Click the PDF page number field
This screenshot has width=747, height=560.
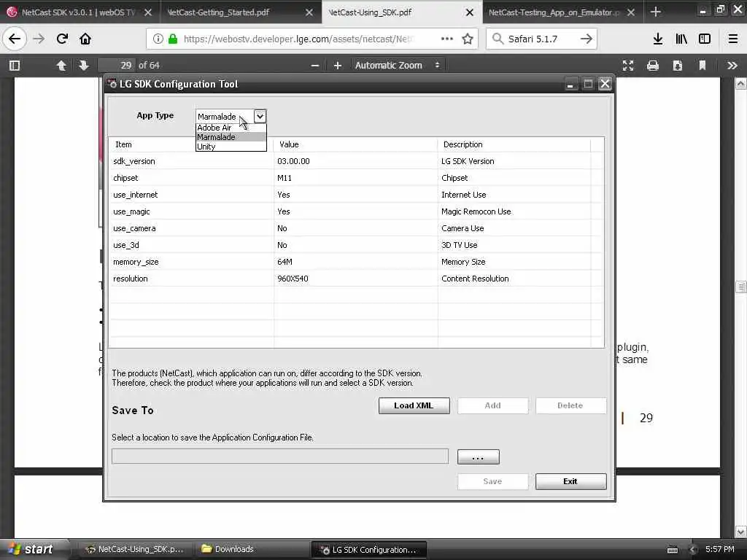tap(116, 65)
